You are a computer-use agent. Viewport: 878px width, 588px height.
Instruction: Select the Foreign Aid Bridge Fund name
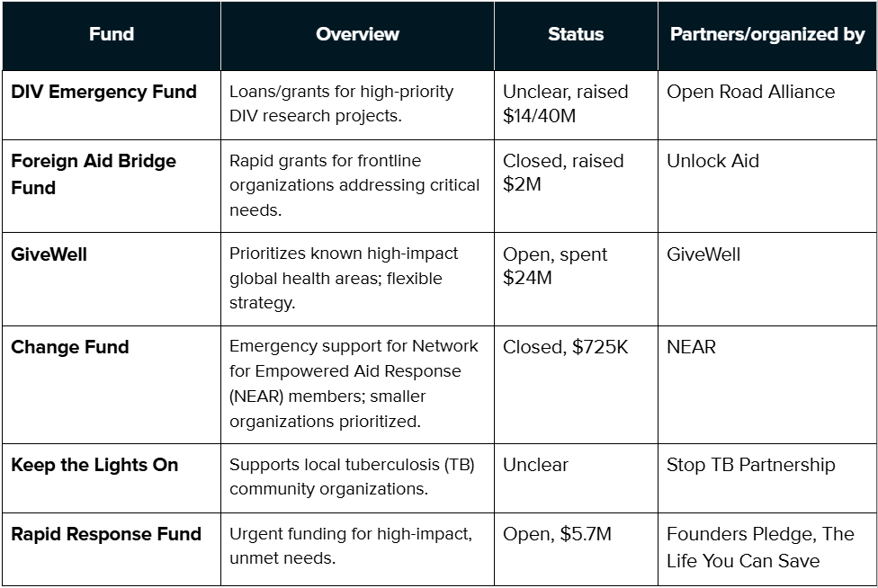(x=94, y=174)
